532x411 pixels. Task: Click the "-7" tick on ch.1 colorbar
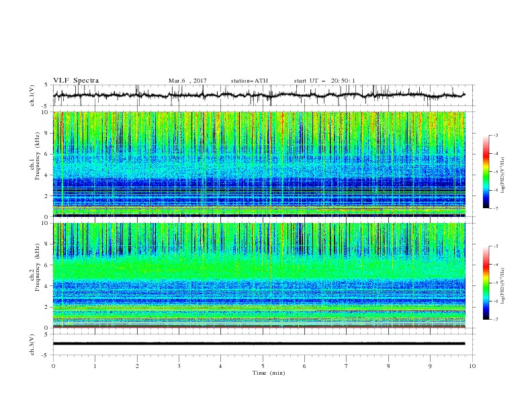click(496, 208)
